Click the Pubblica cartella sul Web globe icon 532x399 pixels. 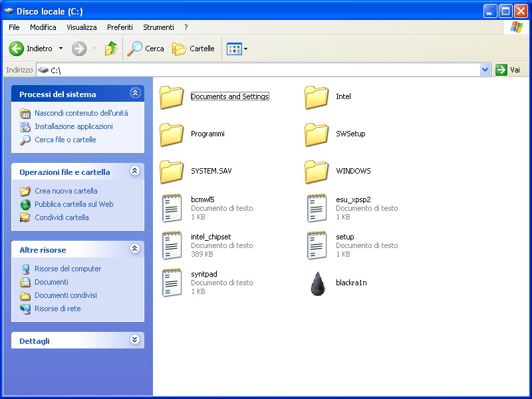(x=25, y=204)
